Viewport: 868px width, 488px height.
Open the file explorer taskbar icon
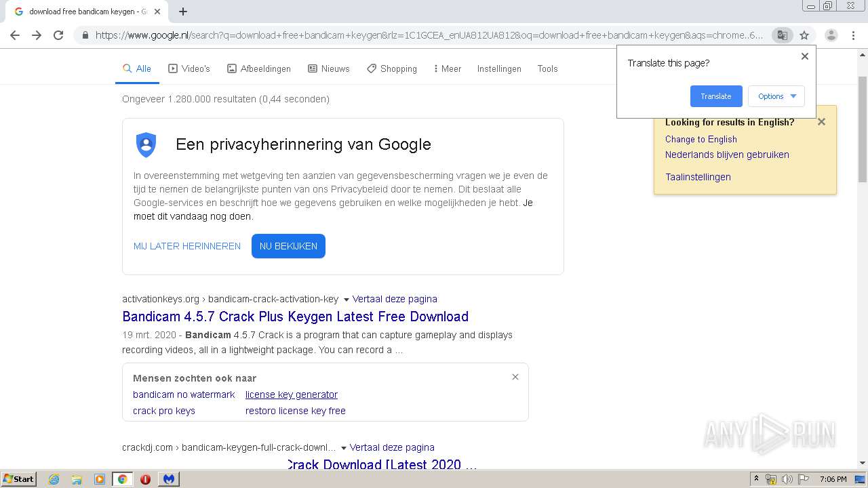click(x=77, y=479)
